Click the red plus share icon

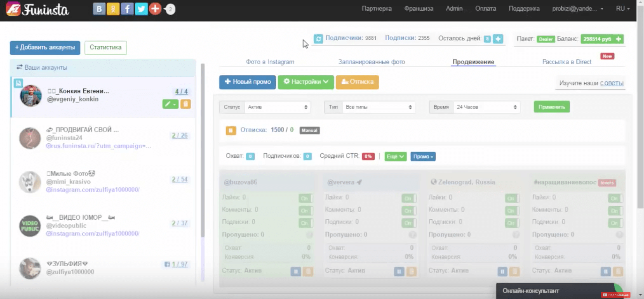[x=155, y=9]
